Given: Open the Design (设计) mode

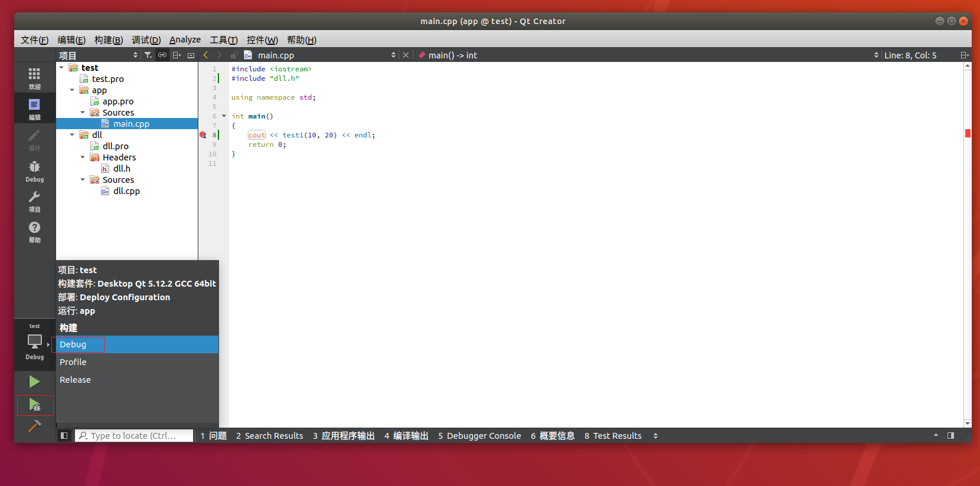Looking at the screenshot, I should 35,140.
